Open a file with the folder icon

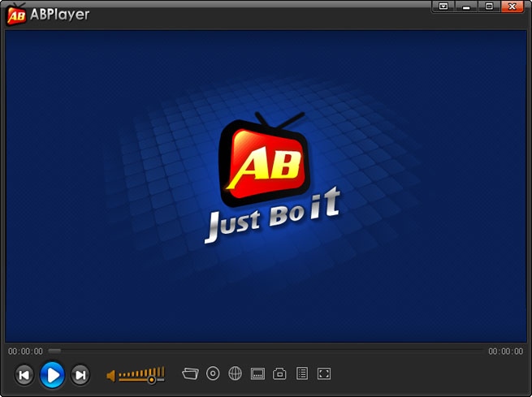(190, 373)
